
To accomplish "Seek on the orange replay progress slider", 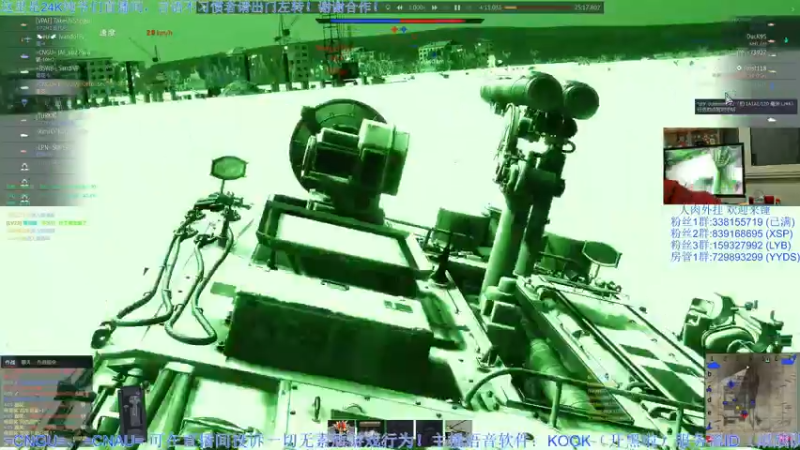I will tap(536, 8).
